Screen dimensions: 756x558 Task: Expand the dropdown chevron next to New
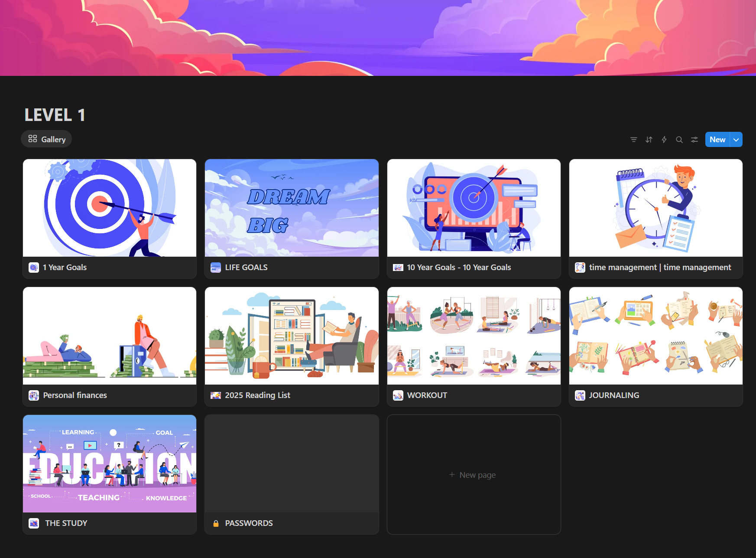pyautogui.click(x=736, y=139)
